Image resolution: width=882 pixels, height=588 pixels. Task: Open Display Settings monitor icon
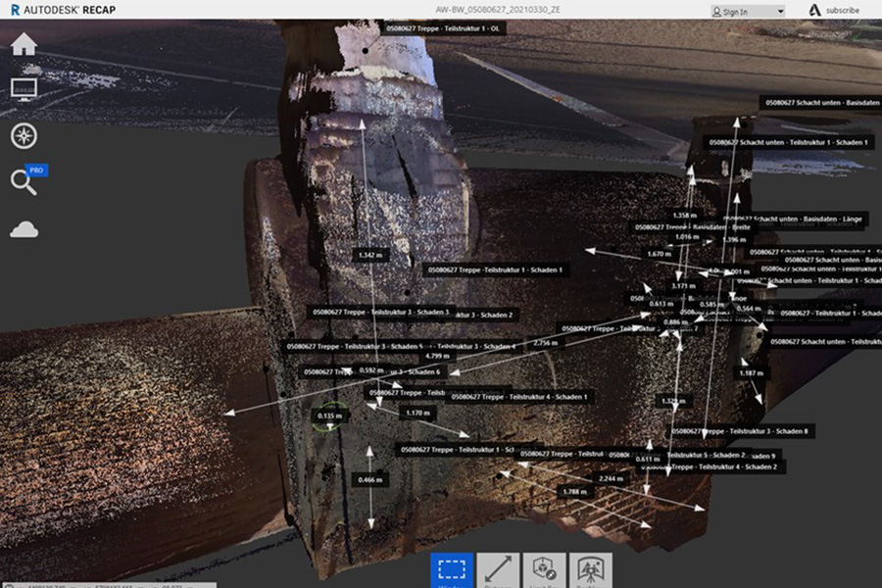[24, 89]
